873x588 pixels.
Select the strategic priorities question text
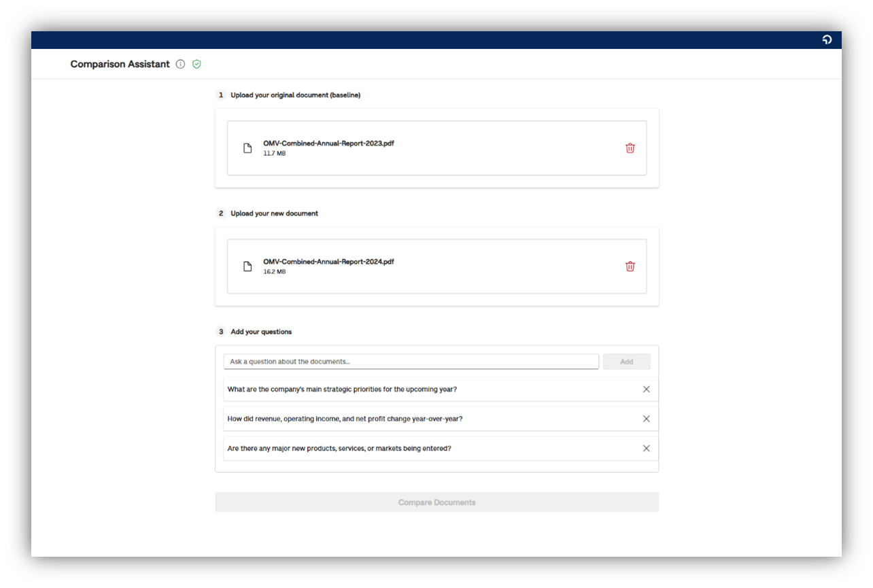click(x=342, y=390)
